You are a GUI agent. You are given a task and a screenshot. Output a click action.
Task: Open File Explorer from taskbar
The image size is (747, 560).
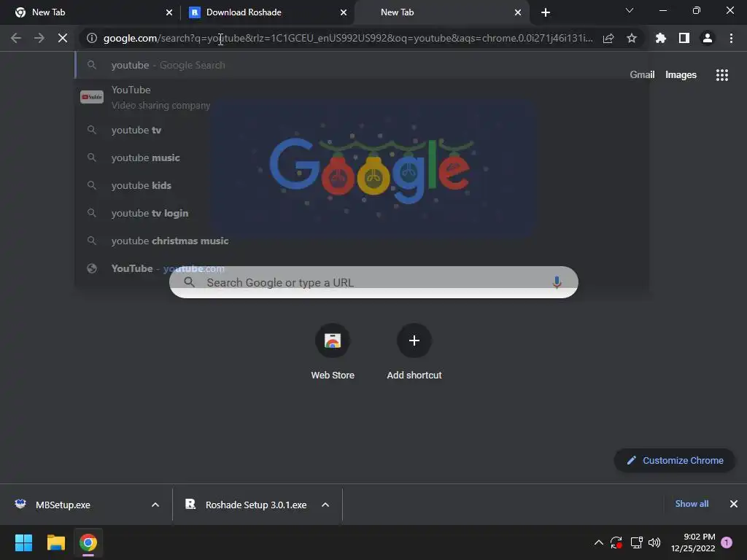coord(55,542)
